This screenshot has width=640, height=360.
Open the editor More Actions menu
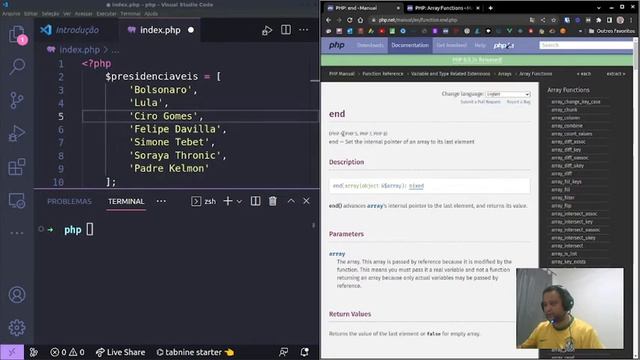click(x=304, y=30)
